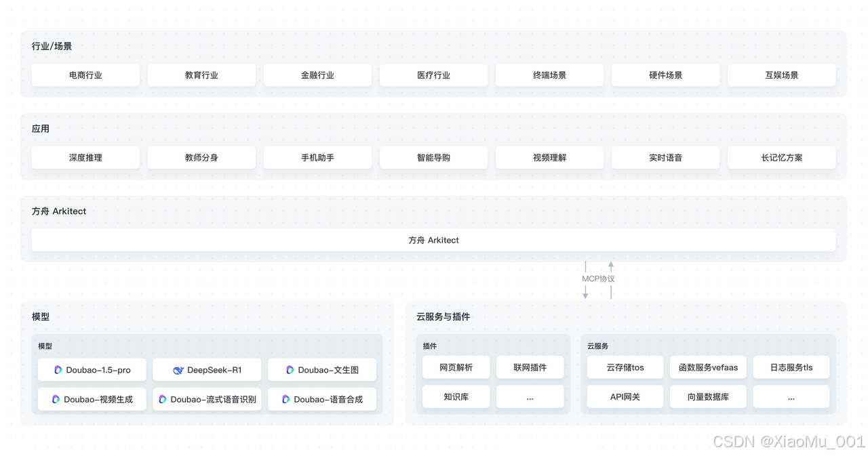Click the ellipsis card under 插件
This screenshot has height=456, width=868.
tap(530, 396)
